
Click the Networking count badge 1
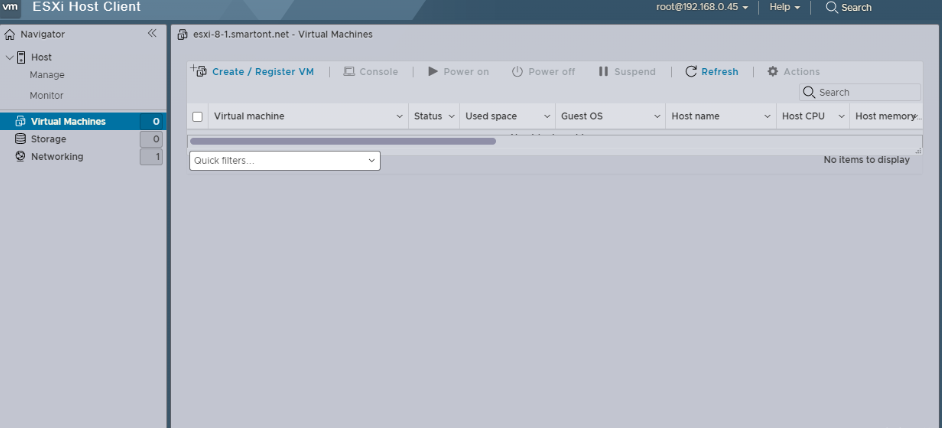coord(151,156)
